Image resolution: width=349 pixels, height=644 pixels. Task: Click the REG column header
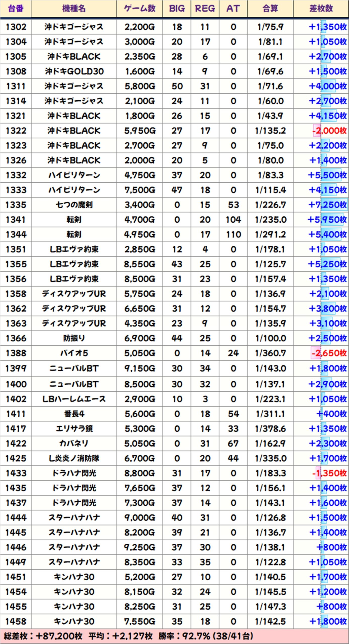[205, 9]
